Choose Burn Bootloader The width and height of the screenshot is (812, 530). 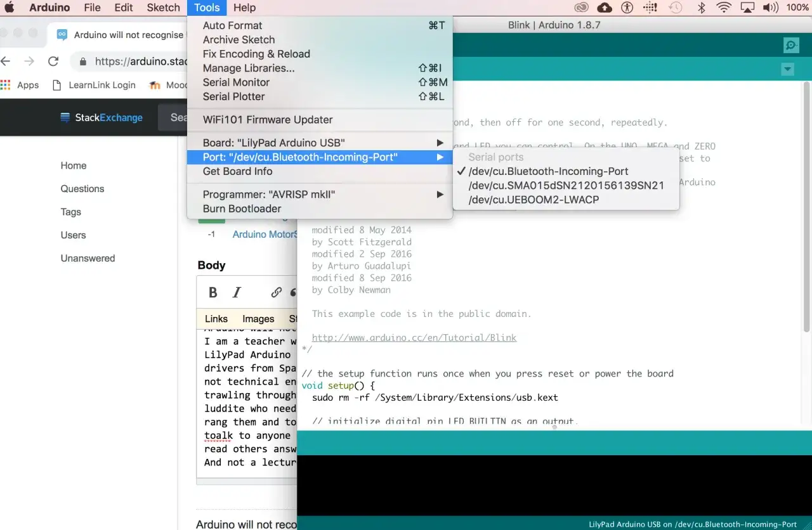320,209
